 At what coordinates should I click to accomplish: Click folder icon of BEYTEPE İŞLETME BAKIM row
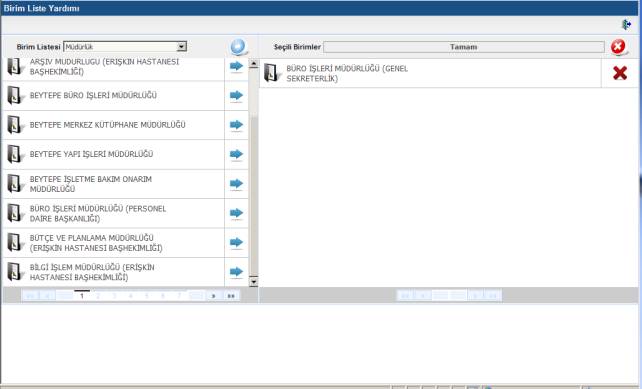click(15, 184)
